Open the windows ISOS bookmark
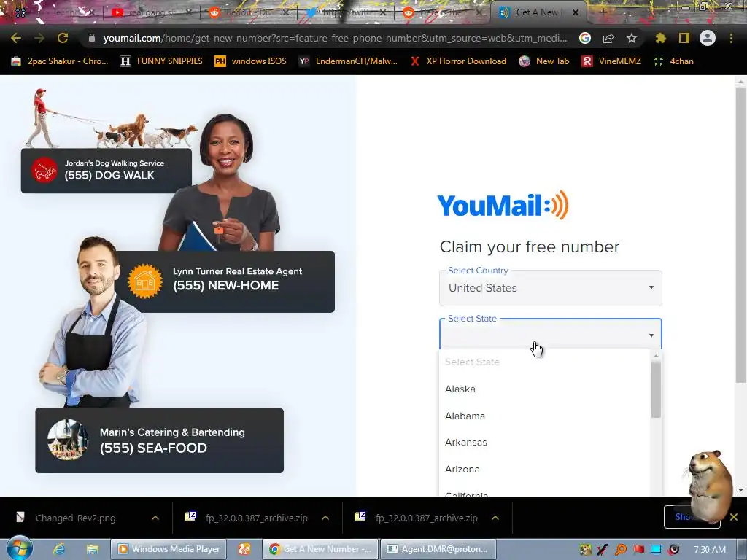 pos(251,61)
